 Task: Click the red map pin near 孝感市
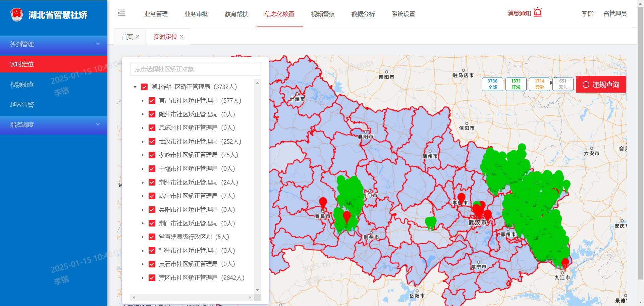[x=462, y=198]
